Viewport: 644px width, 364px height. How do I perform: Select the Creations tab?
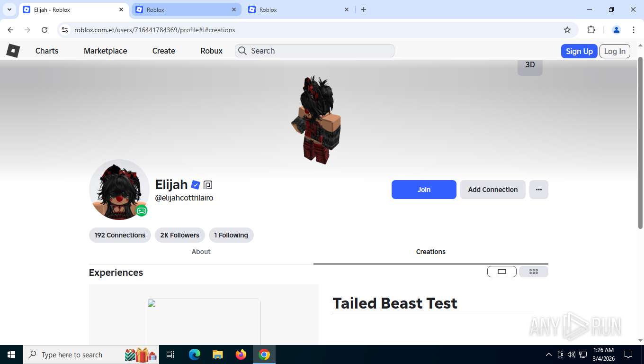pos(431,252)
